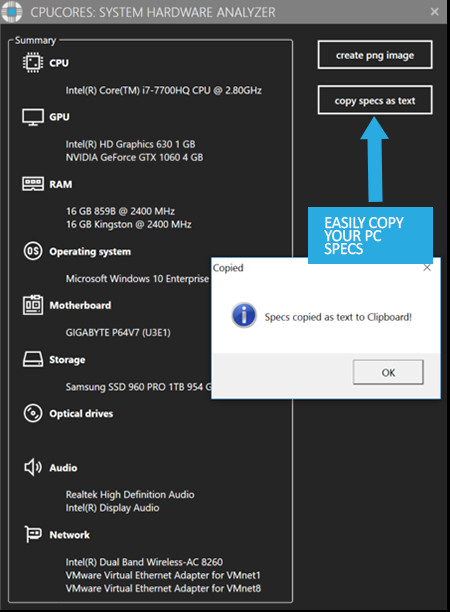Click the Storage drive icon
450x612 pixels.
point(33,359)
